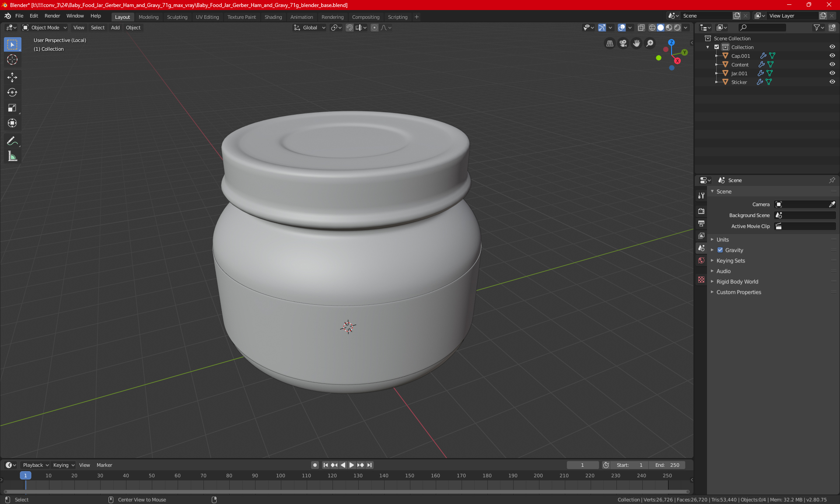The width and height of the screenshot is (840, 504).
Task: Open the File menu
Action: [x=19, y=16]
